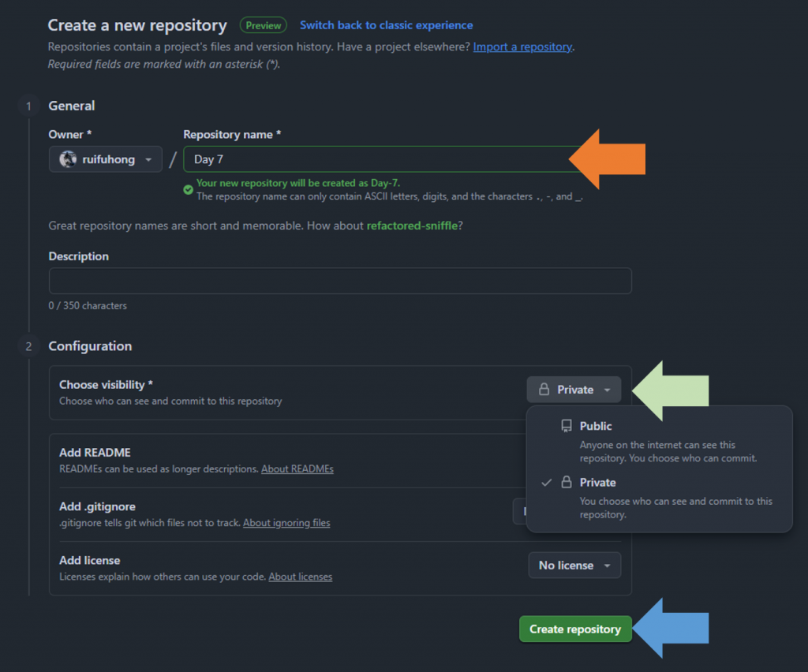Screen dimensions: 808x672
Task: Open the No license dropdown
Action: click(574, 566)
